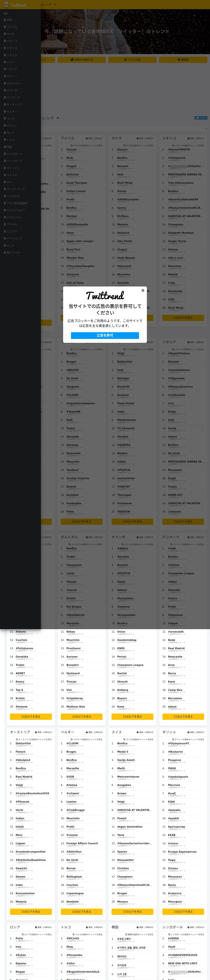Click the Twitter tweet share button
Viewport: 210px width, 980px height.
[201, 118]
